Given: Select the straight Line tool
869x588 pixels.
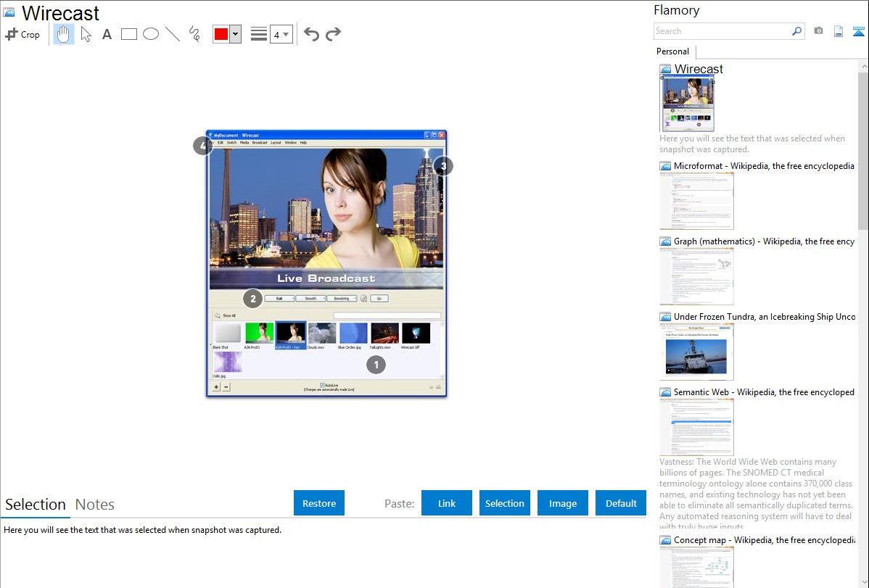Looking at the screenshot, I should tap(173, 34).
